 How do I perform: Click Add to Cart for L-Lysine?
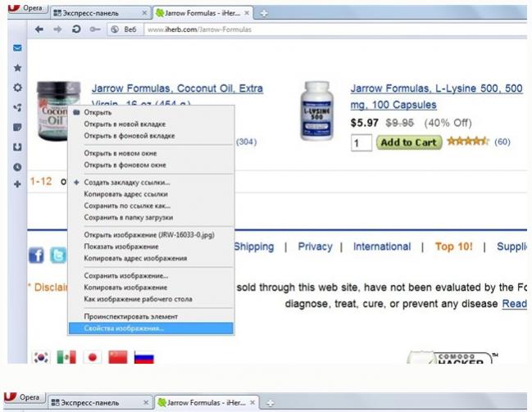408,143
